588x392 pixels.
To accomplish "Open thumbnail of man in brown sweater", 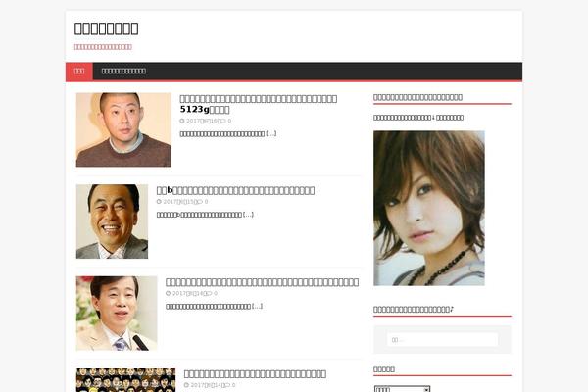I will pyautogui.click(x=123, y=129).
